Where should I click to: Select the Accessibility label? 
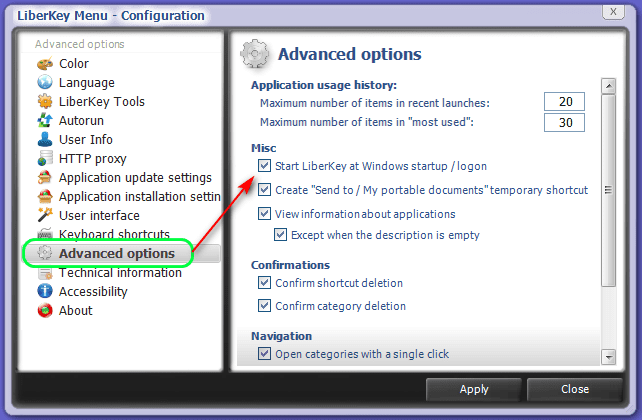(93, 291)
